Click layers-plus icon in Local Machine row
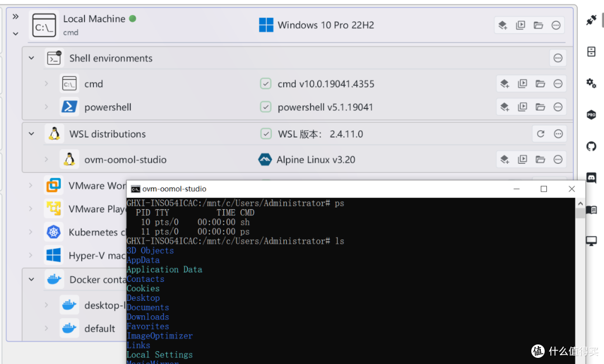The width and height of the screenshot is (604, 364). (503, 25)
